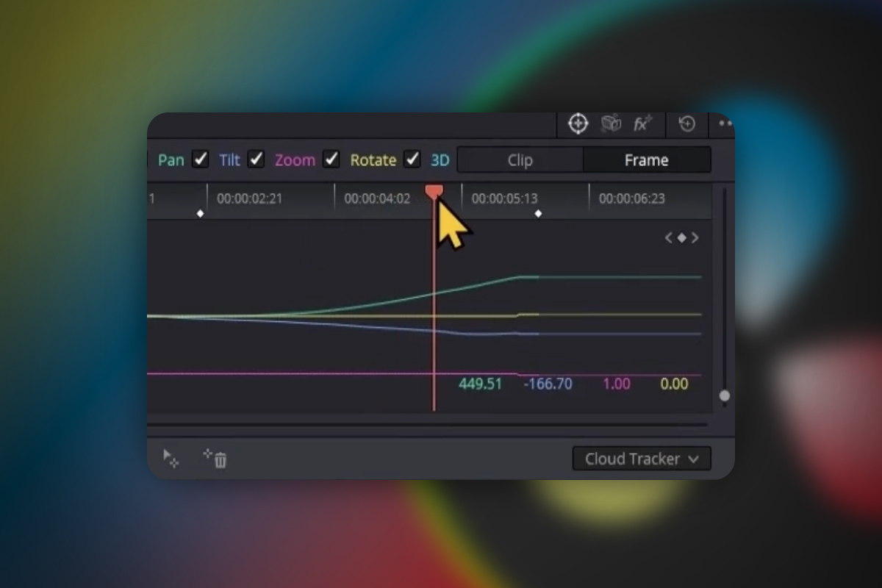The width and height of the screenshot is (882, 588).
Task: Click the red playhead handle
Action: tap(434, 193)
